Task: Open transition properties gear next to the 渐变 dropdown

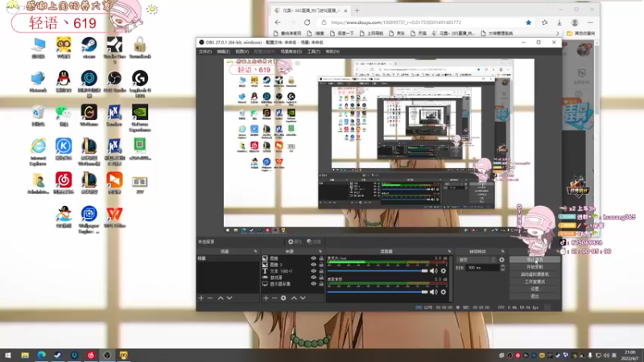Action: click(x=502, y=260)
